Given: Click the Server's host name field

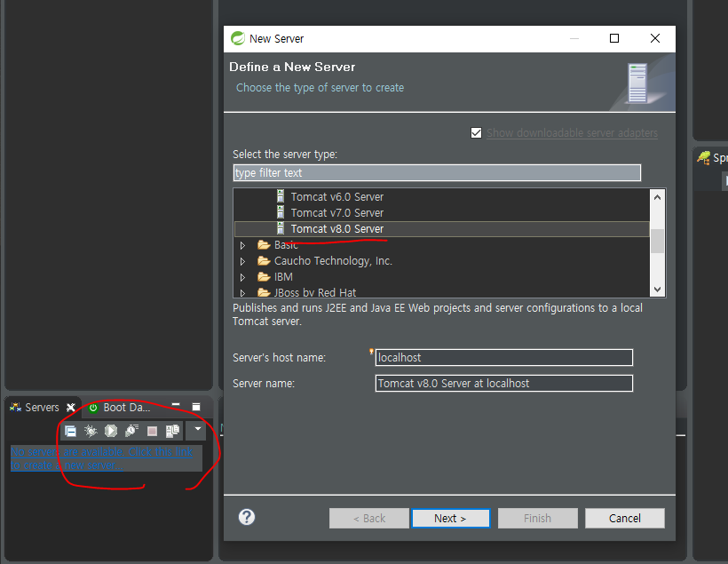Looking at the screenshot, I should (503, 358).
